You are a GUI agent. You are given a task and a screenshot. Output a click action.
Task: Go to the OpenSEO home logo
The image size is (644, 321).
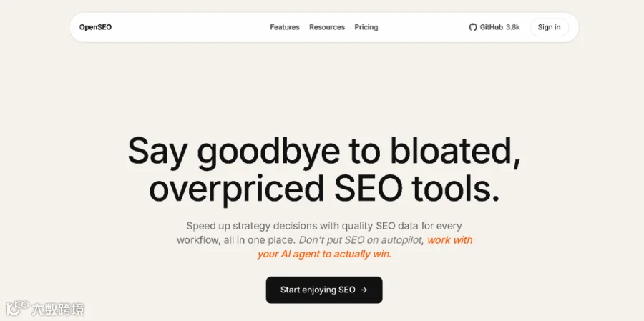(95, 27)
